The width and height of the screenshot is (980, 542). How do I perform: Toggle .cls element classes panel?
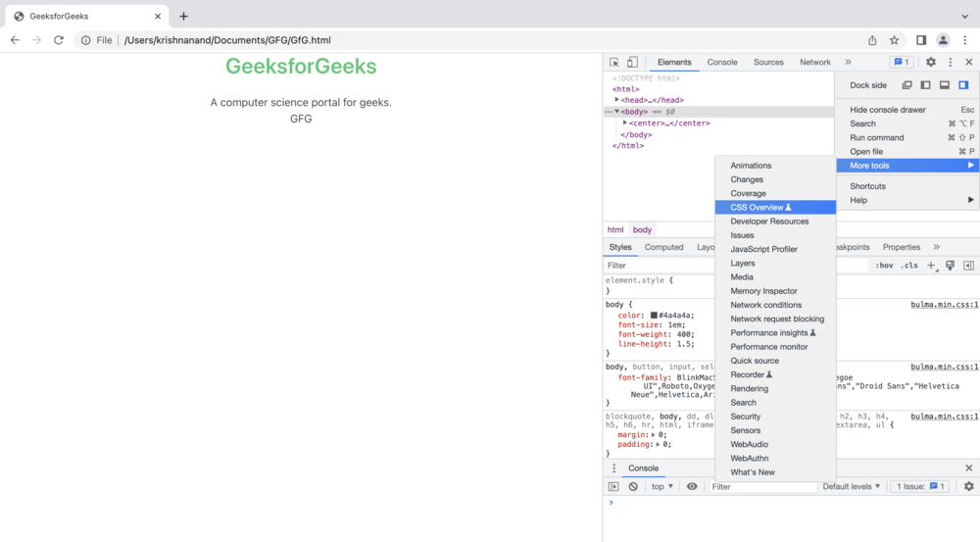pos(909,266)
